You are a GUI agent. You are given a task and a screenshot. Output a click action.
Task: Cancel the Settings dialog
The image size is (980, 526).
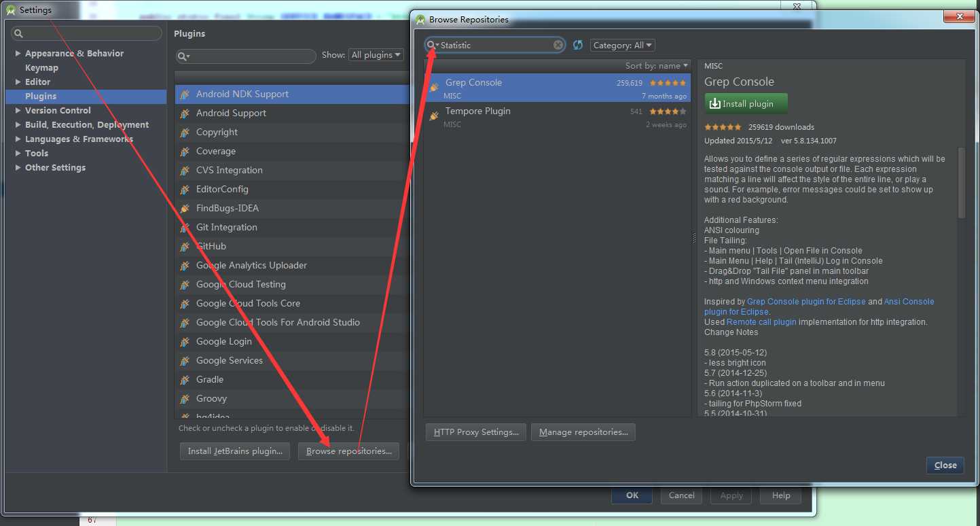tap(681, 495)
